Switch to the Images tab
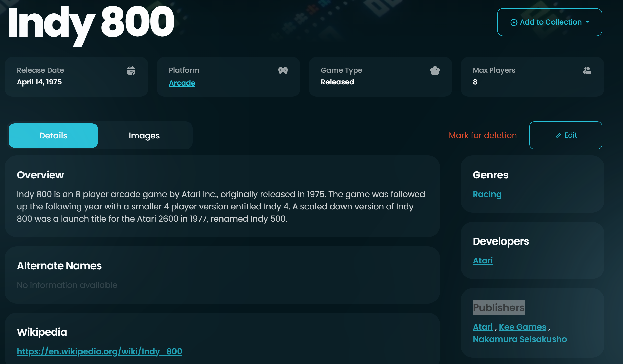 [x=144, y=136]
